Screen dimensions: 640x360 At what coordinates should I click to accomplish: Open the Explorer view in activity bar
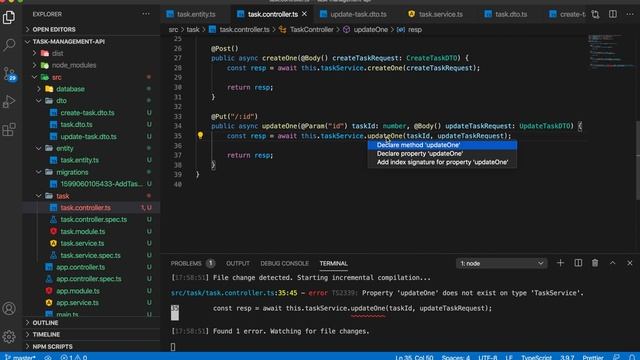(9, 17)
